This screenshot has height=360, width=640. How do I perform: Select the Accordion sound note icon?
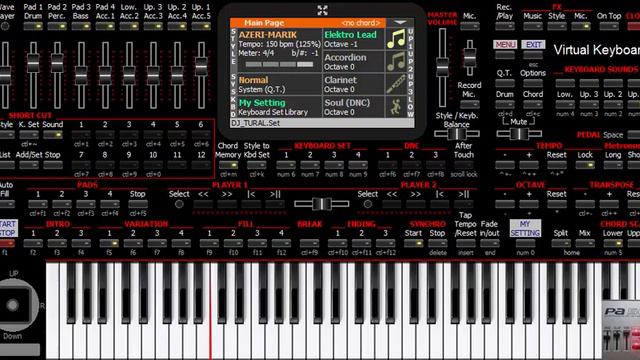pos(396,62)
